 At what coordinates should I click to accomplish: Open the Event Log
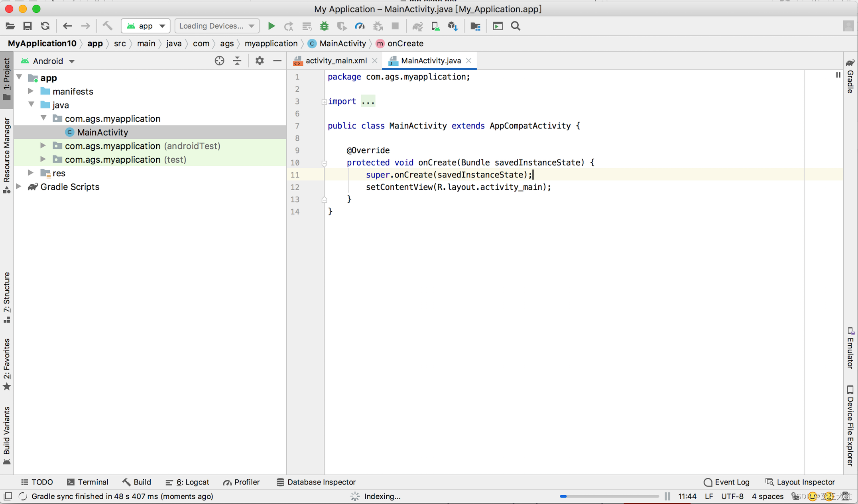727,482
